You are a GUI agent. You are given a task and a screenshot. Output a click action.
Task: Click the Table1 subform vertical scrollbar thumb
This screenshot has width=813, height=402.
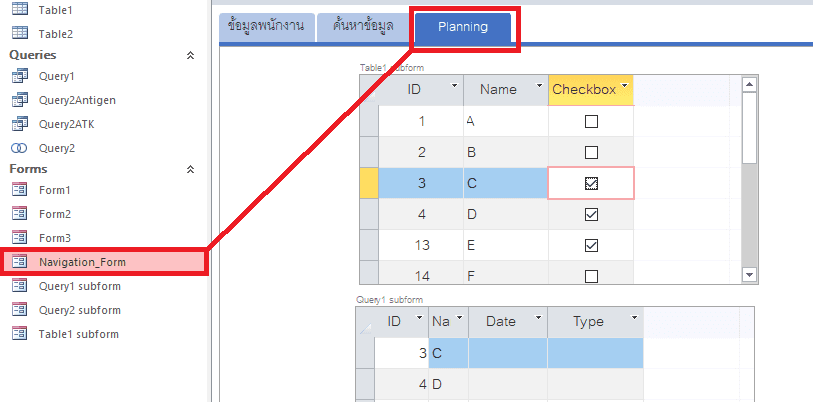coord(750,128)
